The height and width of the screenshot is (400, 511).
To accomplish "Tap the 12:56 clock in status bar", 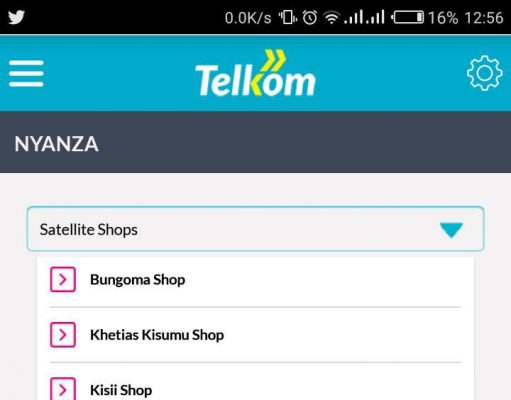I will 484,18.
